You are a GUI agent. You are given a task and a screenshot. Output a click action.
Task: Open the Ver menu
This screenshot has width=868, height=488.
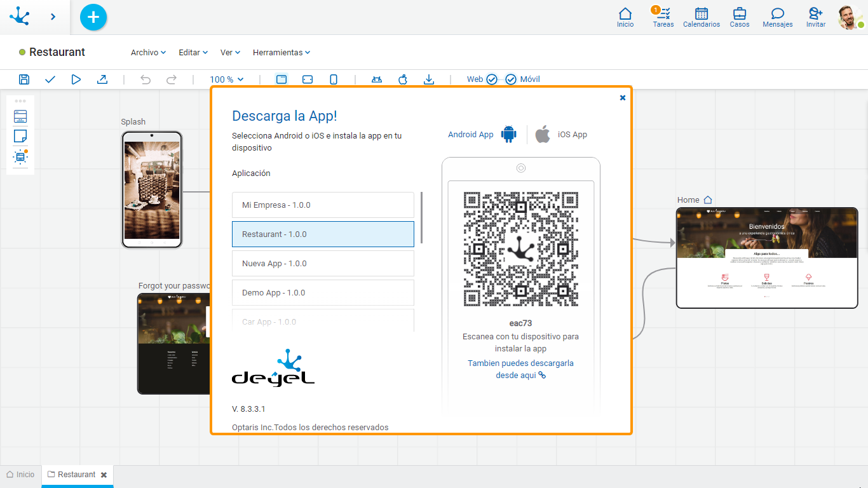coord(230,53)
